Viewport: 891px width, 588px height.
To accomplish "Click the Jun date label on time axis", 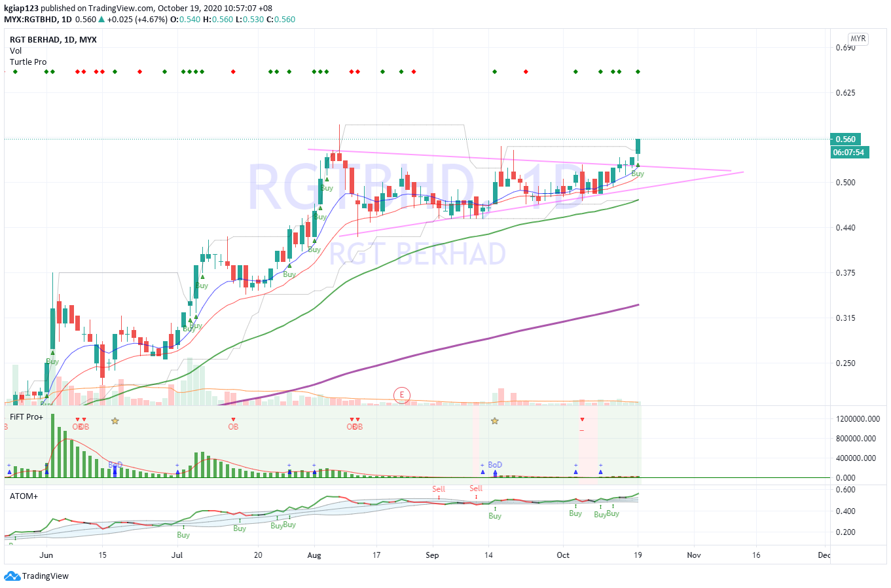I will pos(46,555).
